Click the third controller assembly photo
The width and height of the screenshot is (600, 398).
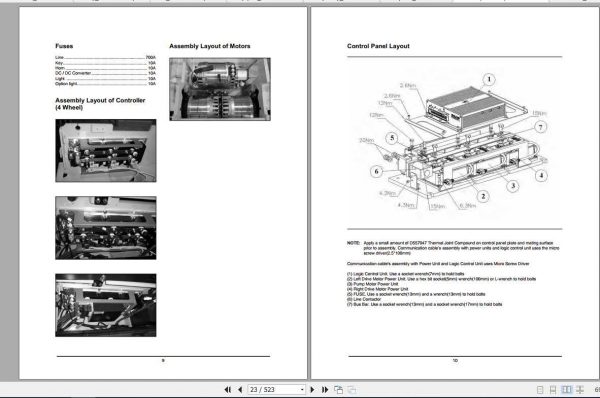[106, 305]
